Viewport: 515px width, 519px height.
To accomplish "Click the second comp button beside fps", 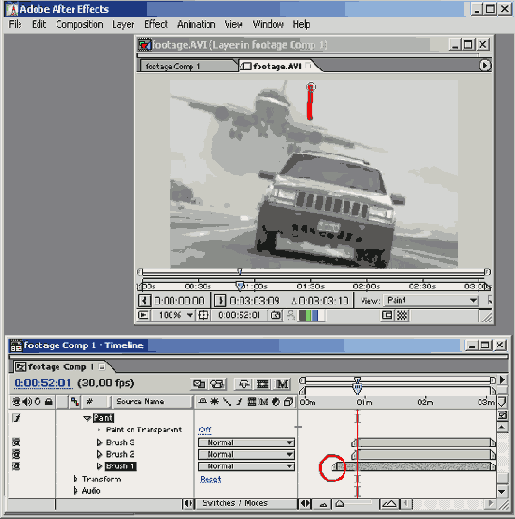I will click(217, 384).
